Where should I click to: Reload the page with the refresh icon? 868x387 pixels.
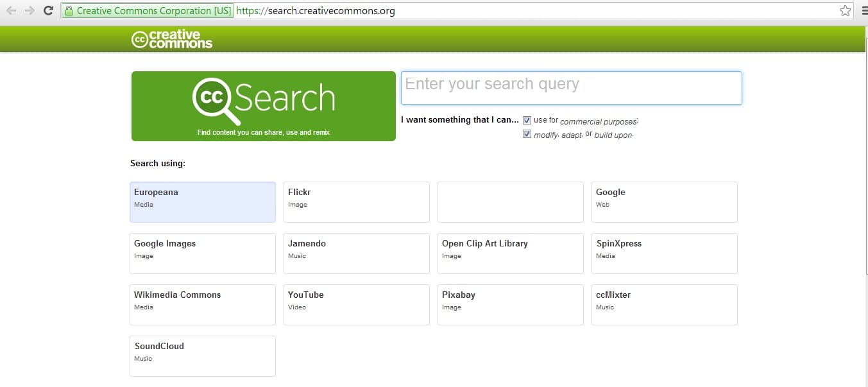[x=48, y=10]
